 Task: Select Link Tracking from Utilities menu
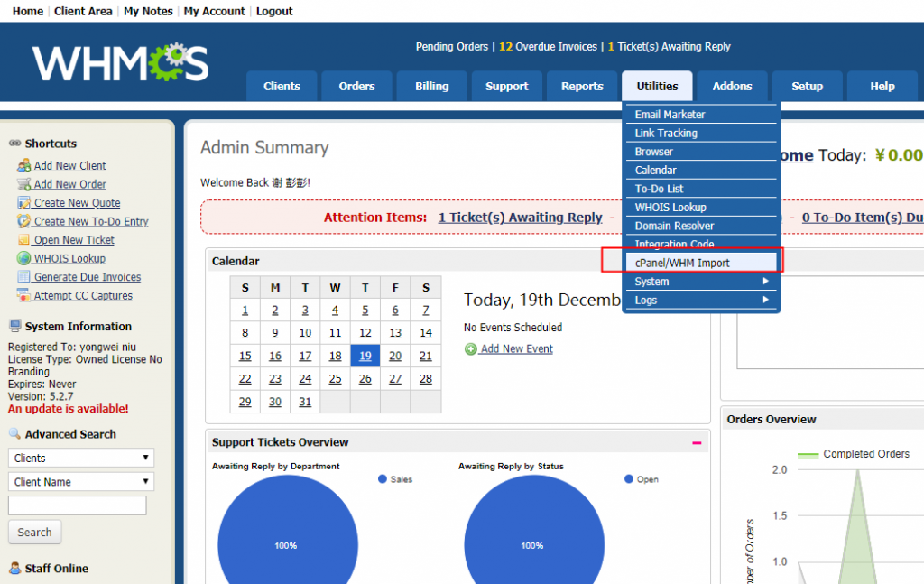click(700, 134)
